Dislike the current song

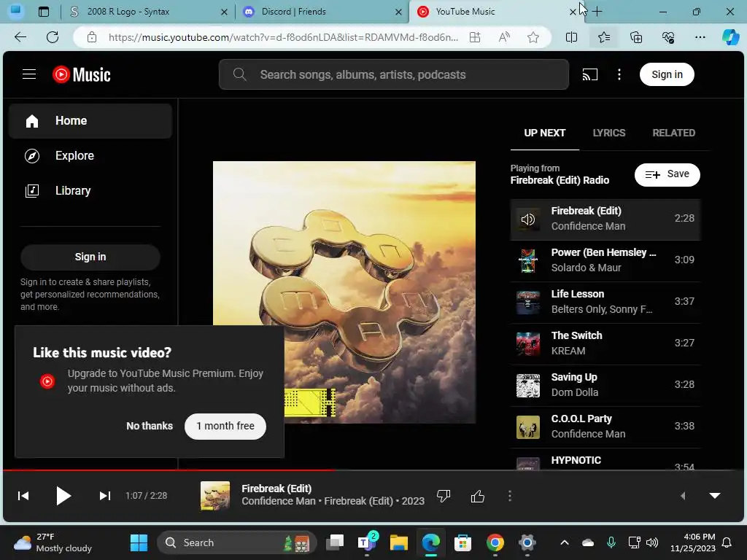click(x=444, y=496)
